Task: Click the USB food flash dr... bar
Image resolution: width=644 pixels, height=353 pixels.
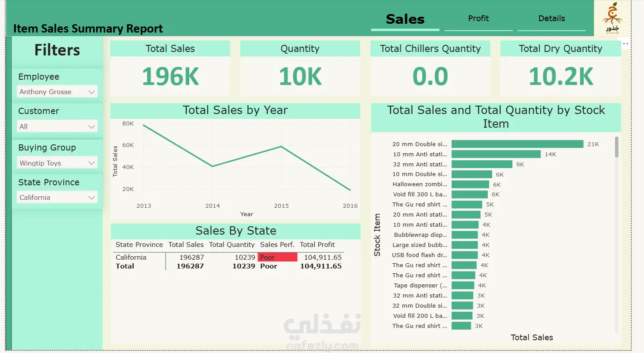Action: coord(464,255)
